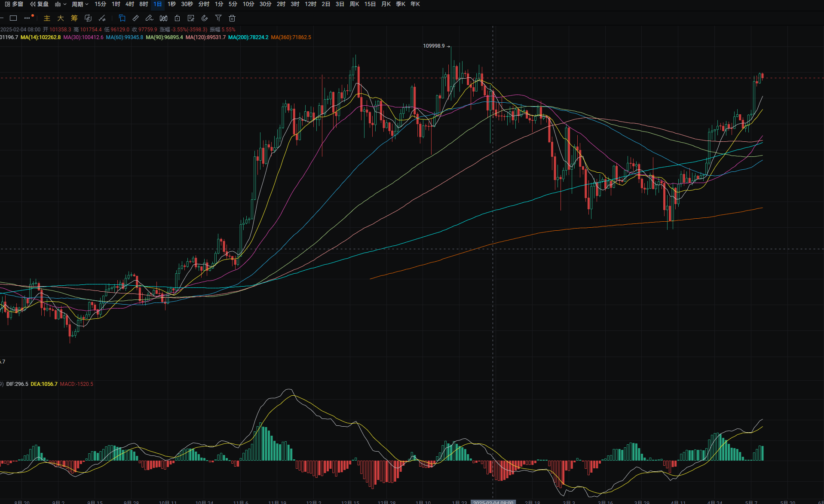The width and height of the screenshot is (824, 504).
Task: Toggle the 主 main force indicator
Action: pyautogui.click(x=47, y=18)
